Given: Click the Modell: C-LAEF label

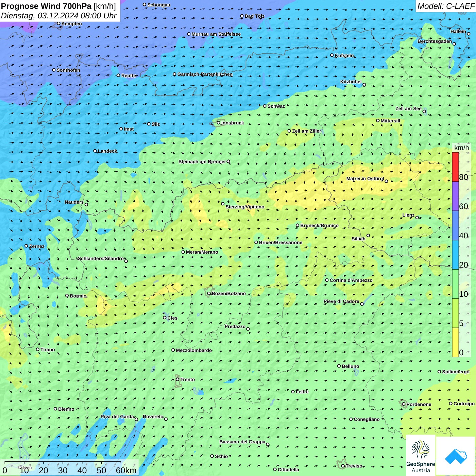Looking at the screenshot, I should [445, 6].
